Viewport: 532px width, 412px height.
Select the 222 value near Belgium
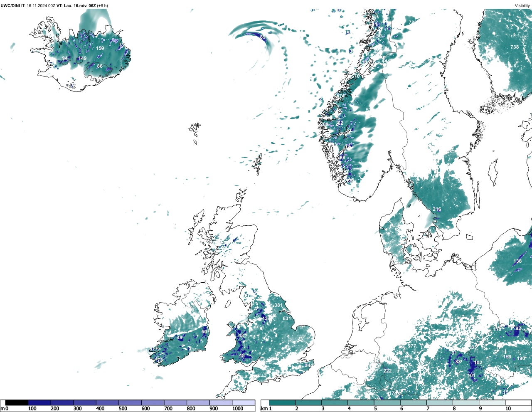click(387, 371)
